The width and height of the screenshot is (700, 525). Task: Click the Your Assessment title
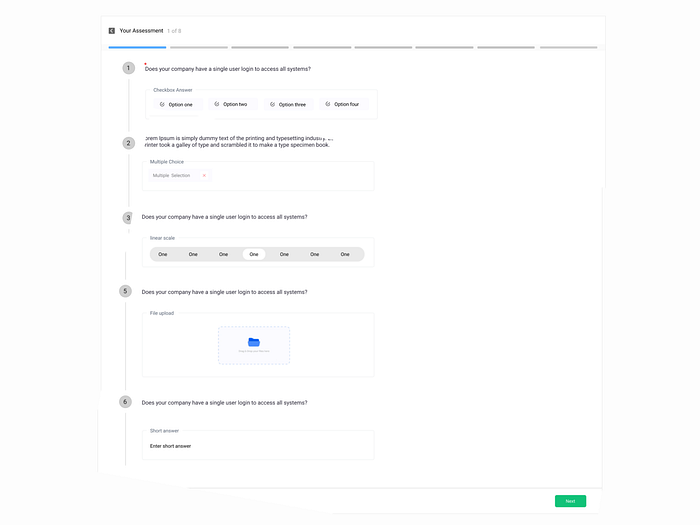pos(141,31)
